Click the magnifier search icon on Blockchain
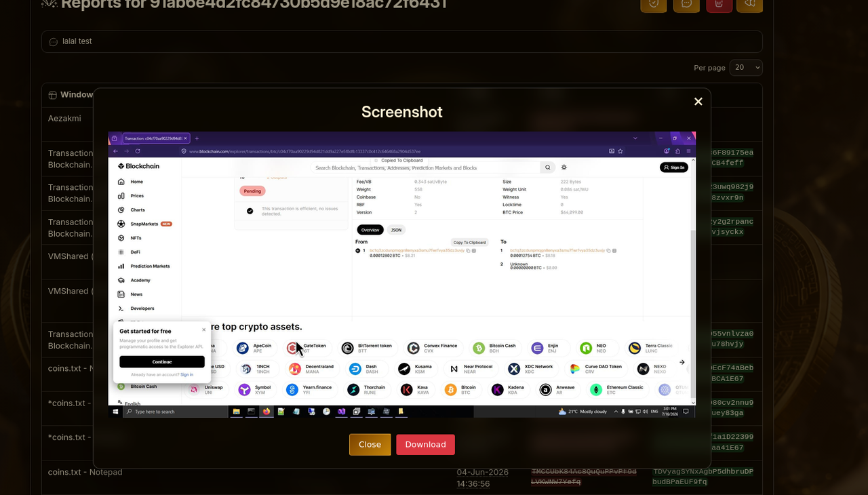 point(547,167)
